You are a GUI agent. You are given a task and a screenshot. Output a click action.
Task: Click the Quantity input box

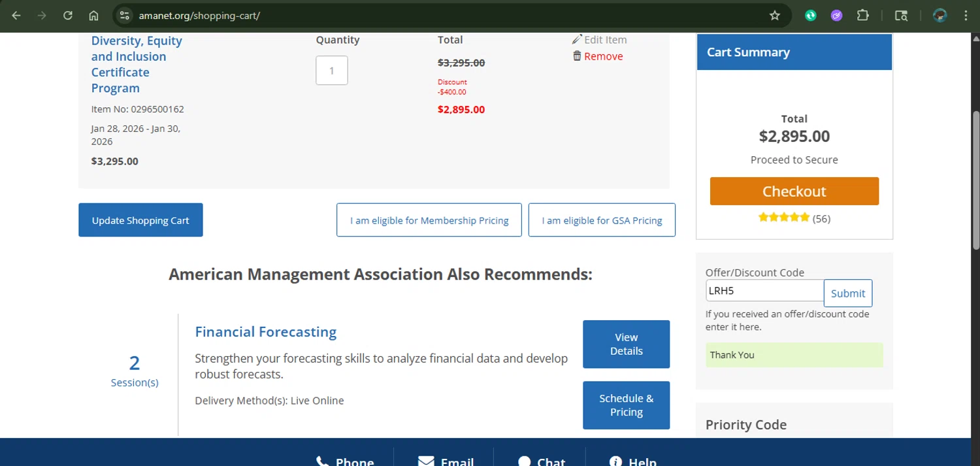coord(332,71)
